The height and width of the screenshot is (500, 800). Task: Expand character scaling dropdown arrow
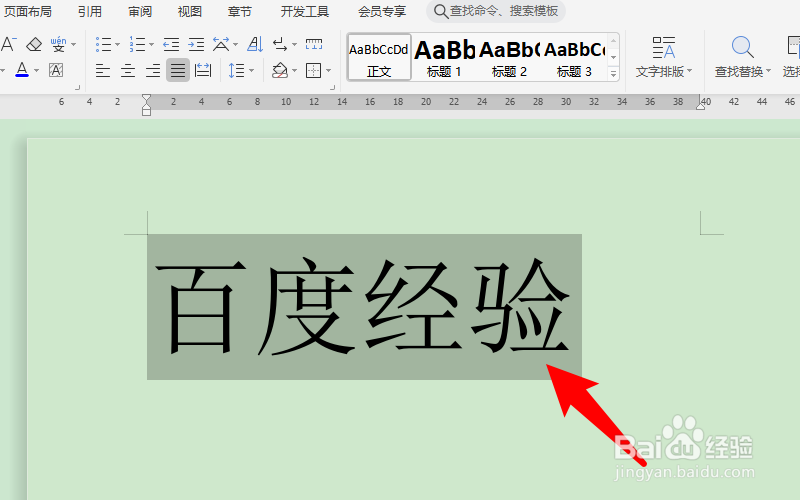235,45
